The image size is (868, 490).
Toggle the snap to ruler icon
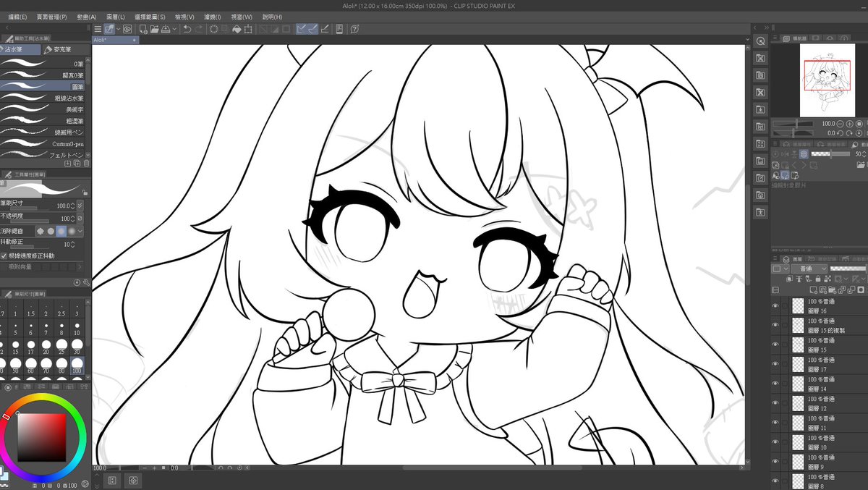click(300, 29)
